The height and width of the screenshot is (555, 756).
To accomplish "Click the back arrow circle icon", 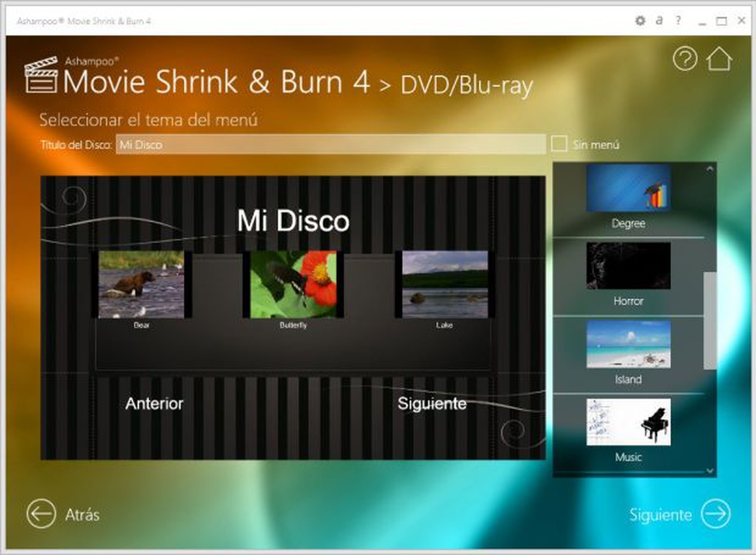I will pos(41,514).
